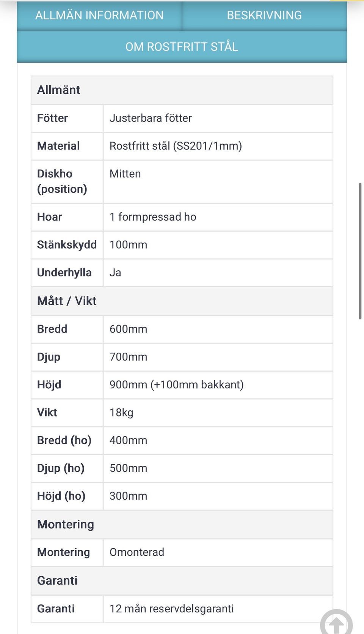Click the Rostfritt stål (SS201/1mm) value
Viewport: 364px width, 634px height.
pyautogui.click(x=176, y=146)
